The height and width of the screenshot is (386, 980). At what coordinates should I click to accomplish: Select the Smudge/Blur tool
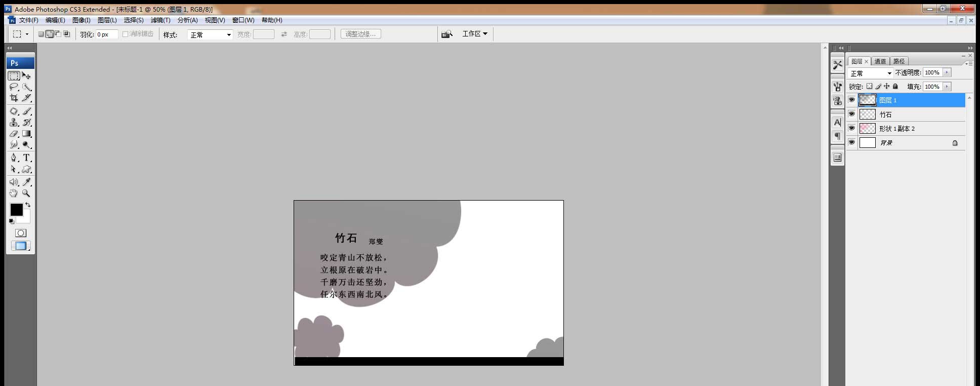coord(14,145)
